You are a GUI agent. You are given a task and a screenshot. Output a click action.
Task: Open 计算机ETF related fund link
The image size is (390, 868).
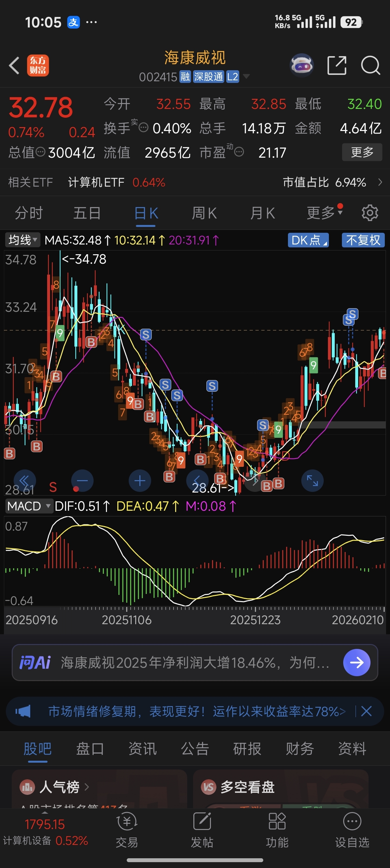coord(117,182)
